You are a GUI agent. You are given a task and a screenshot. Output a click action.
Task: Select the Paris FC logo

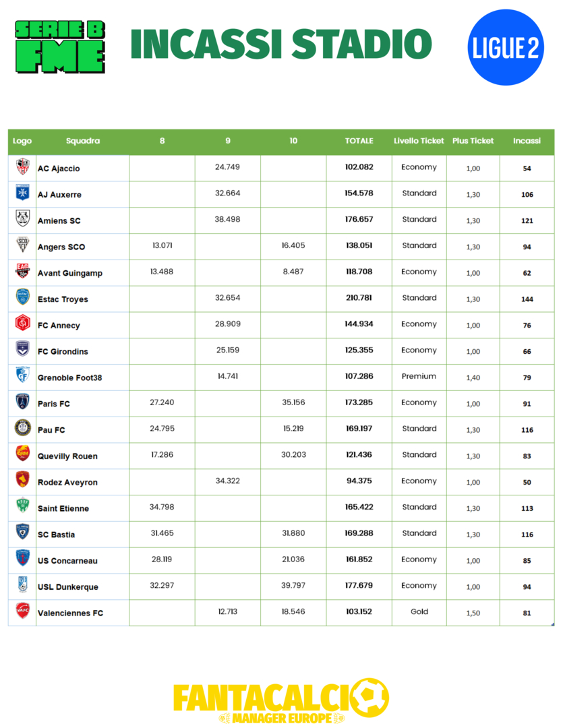(x=22, y=402)
